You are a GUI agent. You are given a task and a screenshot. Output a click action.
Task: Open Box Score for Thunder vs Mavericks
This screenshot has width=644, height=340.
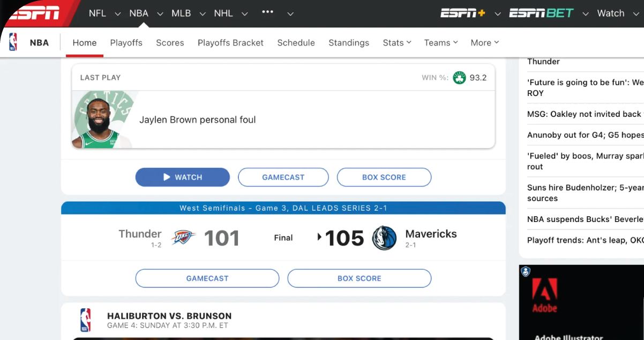tap(359, 278)
